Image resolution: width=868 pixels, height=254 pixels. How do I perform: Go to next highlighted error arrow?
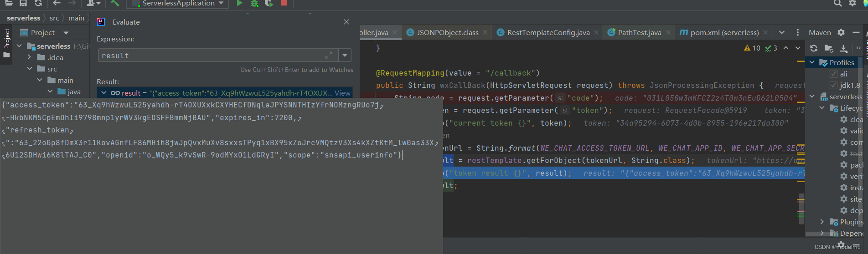click(797, 48)
